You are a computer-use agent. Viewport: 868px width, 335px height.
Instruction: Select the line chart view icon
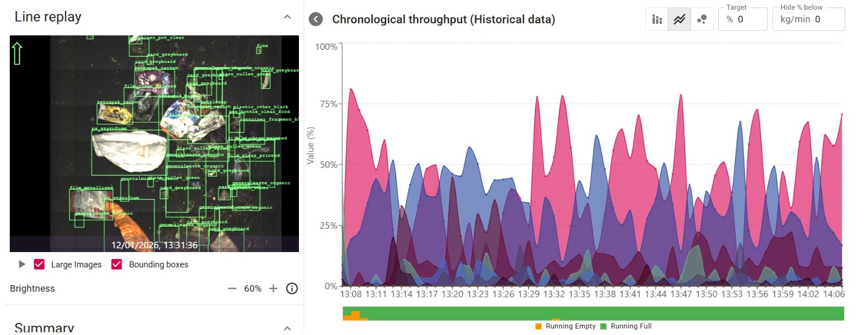click(x=679, y=20)
